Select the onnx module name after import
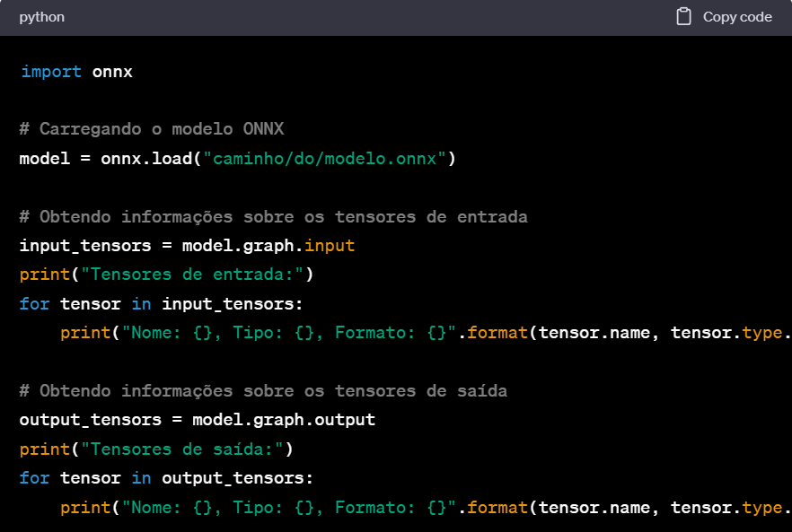This screenshot has width=792, height=532. pos(111,72)
